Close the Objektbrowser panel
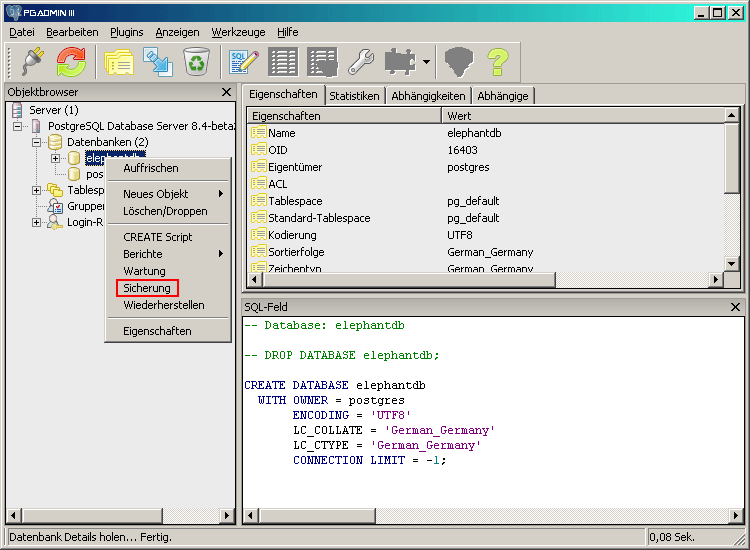Image resolution: width=750 pixels, height=550 pixels. click(x=227, y=92)
